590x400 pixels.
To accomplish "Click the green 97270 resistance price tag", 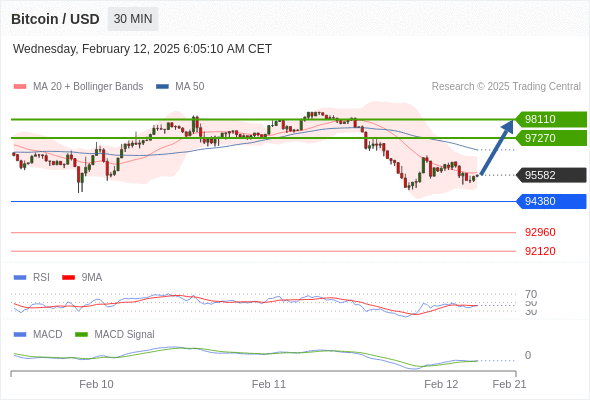I will (551, 138).
